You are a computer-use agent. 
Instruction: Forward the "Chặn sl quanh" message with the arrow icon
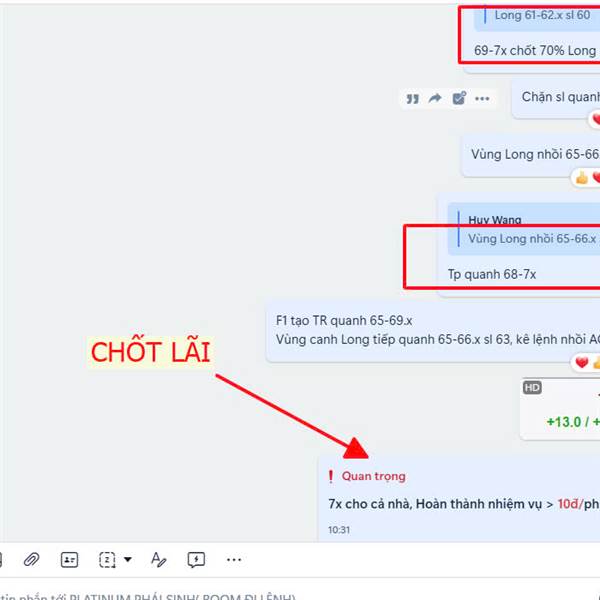click(x=435, y=98)
